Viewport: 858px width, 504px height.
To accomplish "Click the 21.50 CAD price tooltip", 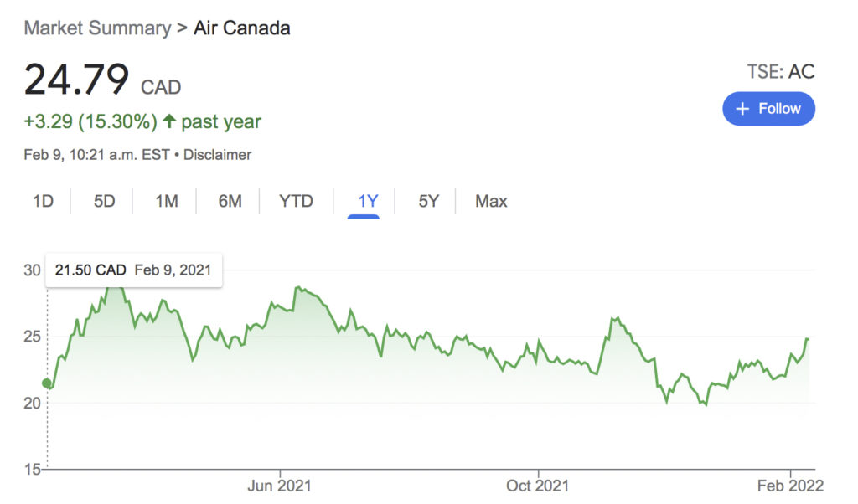I will (x=132, y=270).
